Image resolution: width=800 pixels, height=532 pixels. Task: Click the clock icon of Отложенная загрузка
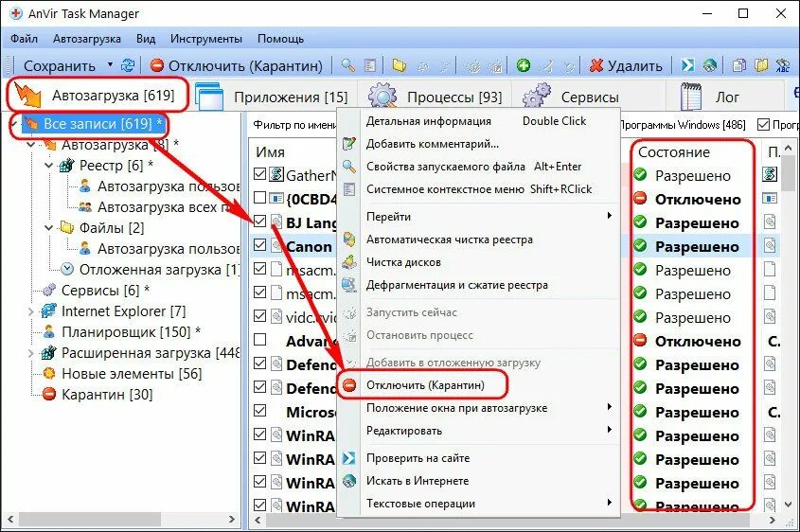(66, 270)
